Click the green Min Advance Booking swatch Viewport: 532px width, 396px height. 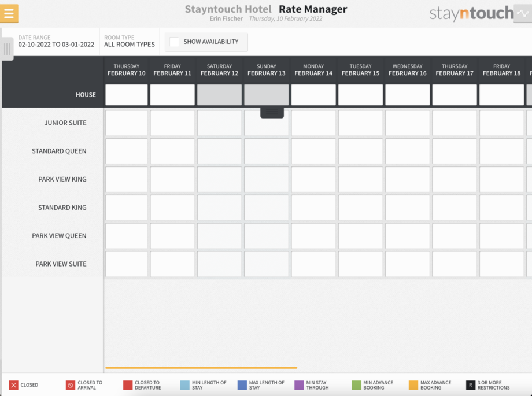356,385
